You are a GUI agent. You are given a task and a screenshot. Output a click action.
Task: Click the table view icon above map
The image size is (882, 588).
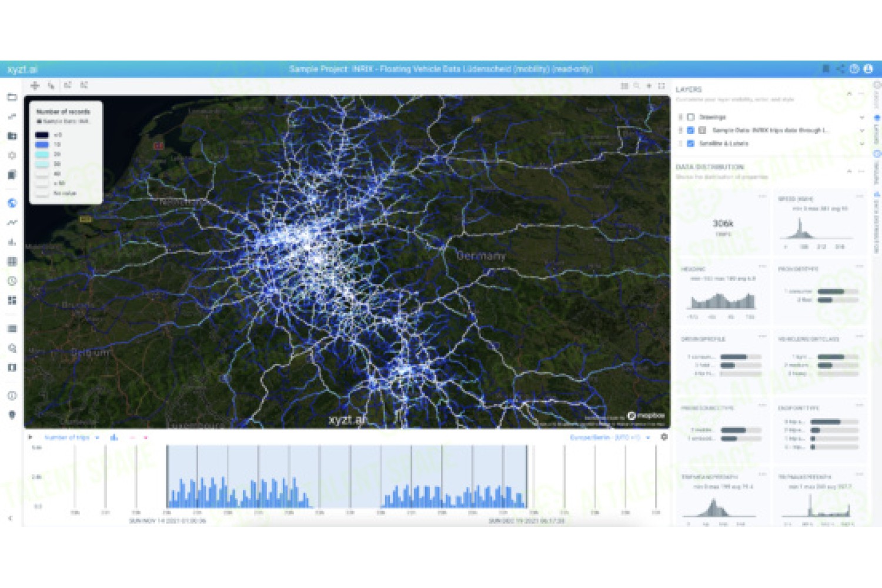coord(624,86)
